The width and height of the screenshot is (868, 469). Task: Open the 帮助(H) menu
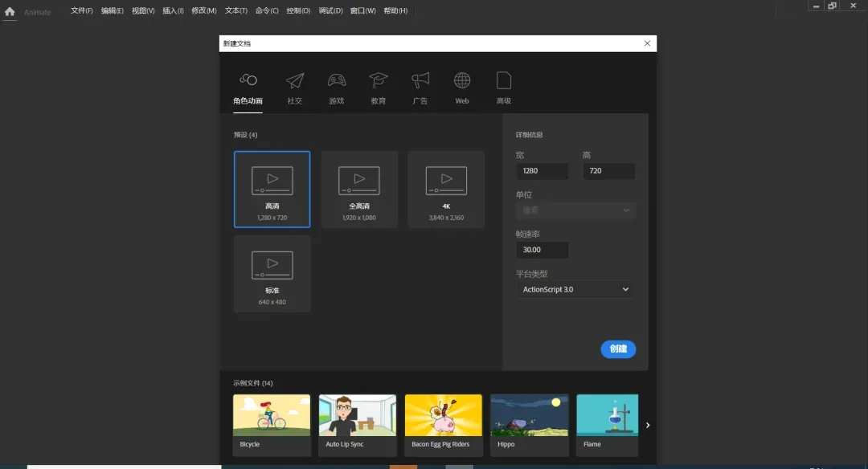395,10
